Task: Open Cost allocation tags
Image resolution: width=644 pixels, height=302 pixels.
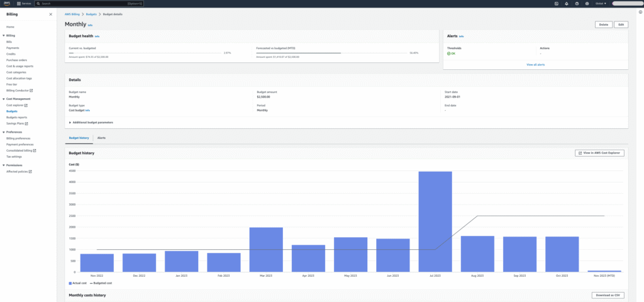Action: pyautogui.click(x=19, y=78)
